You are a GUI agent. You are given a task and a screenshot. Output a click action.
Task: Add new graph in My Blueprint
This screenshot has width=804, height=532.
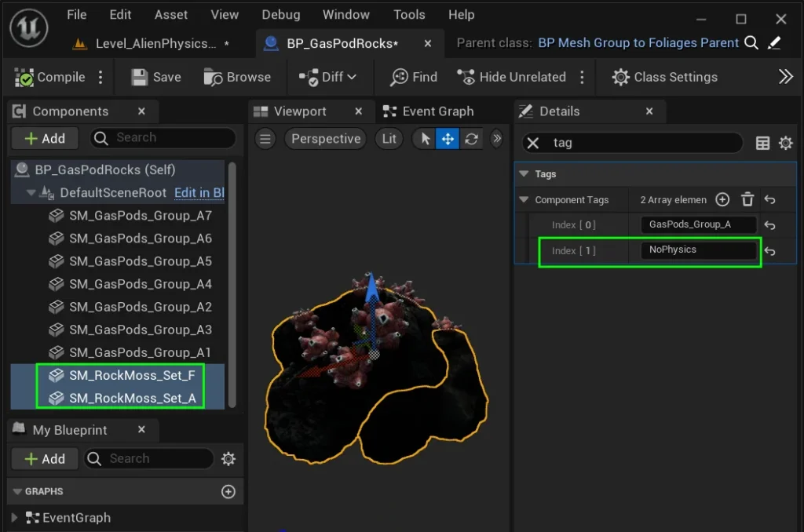(228, 491)
